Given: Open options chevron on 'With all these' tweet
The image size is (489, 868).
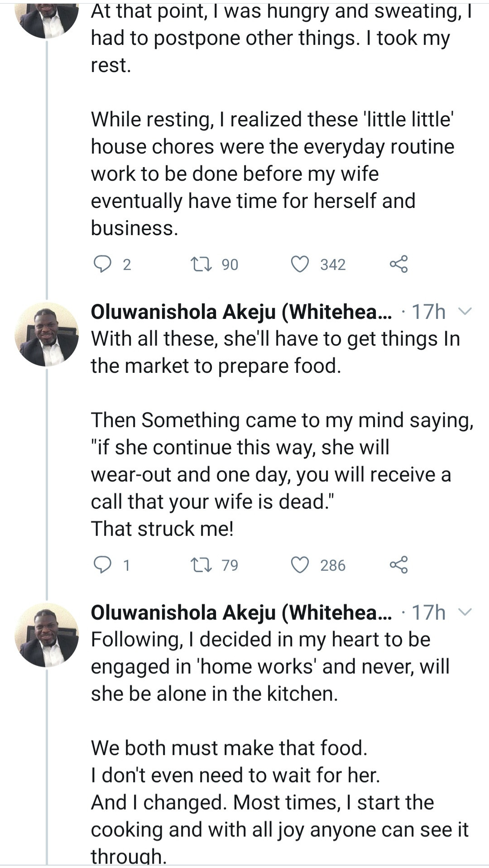Looking at the screenshot, I should pos(465,312).
